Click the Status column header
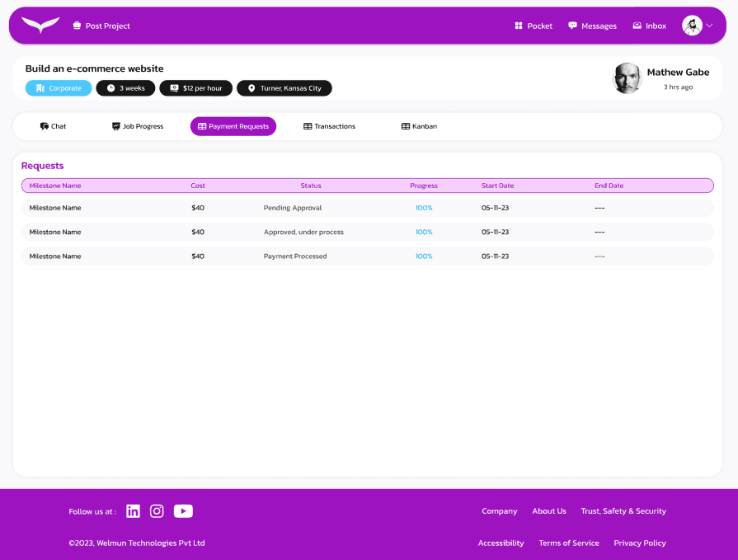Viewport: 738px width, 560px height. [311, 186]
